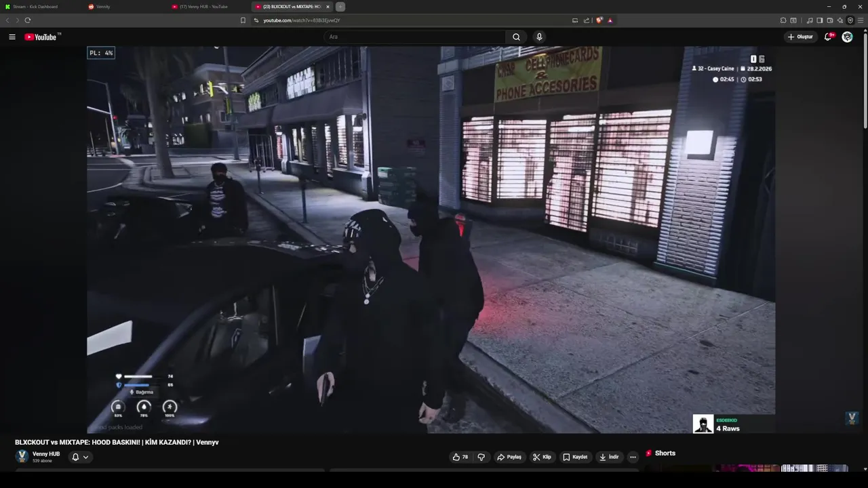Open the YouTube hamburger guide menu

click(12, 37)
